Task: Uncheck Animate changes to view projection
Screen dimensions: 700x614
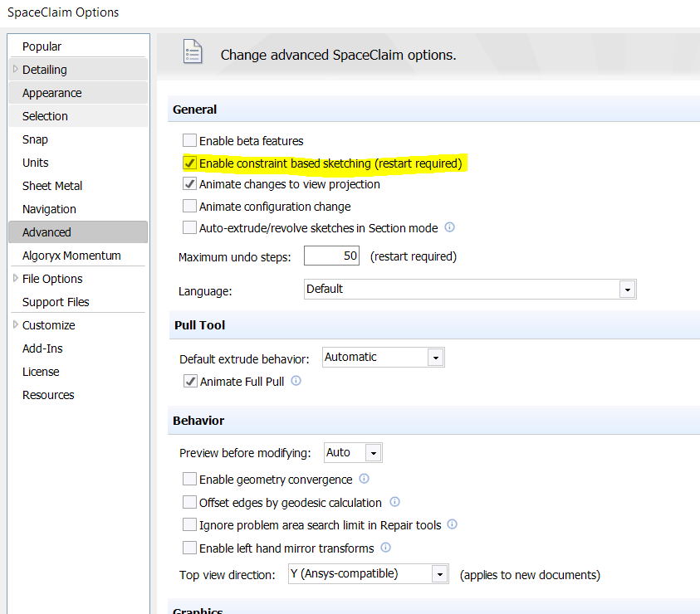Action: coord(190,184)
